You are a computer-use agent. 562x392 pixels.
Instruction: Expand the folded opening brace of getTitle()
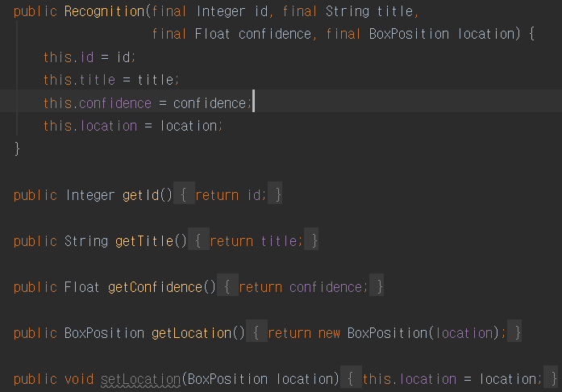click(198, 240)
